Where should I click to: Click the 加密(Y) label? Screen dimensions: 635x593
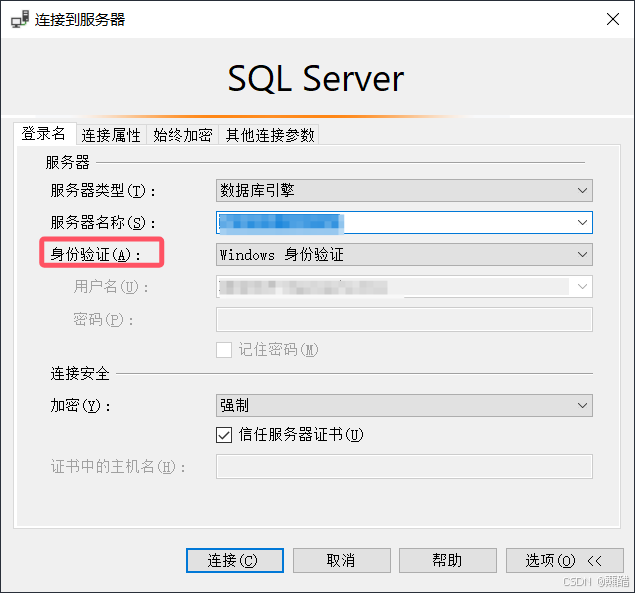point(81,405)
